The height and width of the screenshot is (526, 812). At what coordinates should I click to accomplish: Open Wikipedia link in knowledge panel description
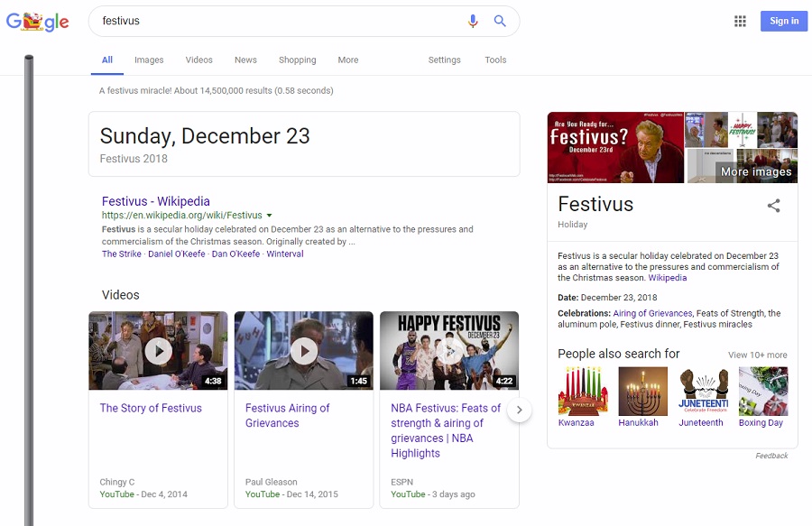click(x=668, y=278)
